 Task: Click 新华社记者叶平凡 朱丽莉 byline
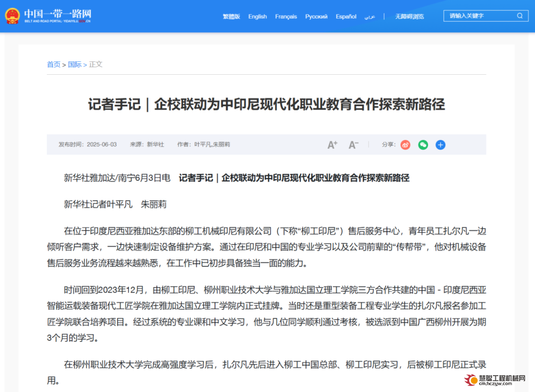[115, 204]
